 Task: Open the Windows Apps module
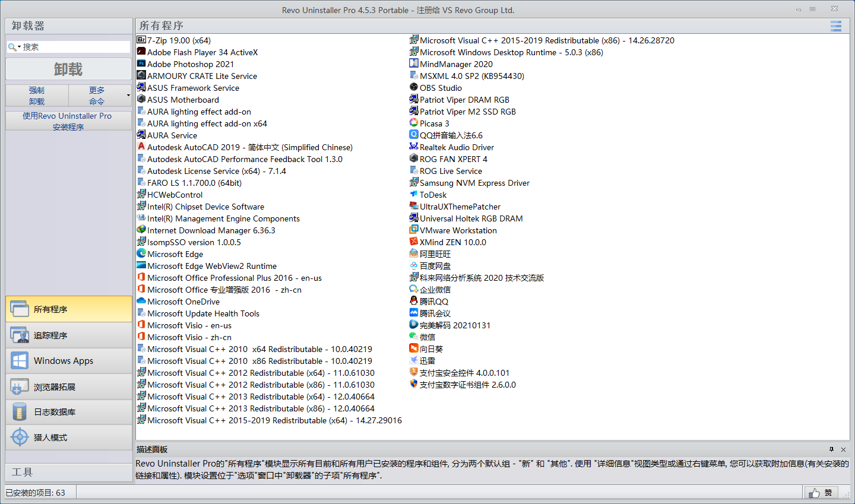(x=69, y=361)
